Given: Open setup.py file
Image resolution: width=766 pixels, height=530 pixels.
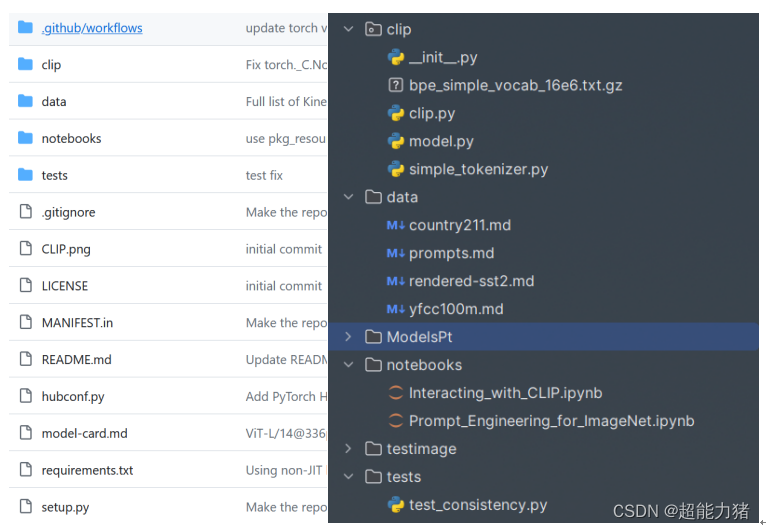Looking at the screenshot, I should pos(65,507).
